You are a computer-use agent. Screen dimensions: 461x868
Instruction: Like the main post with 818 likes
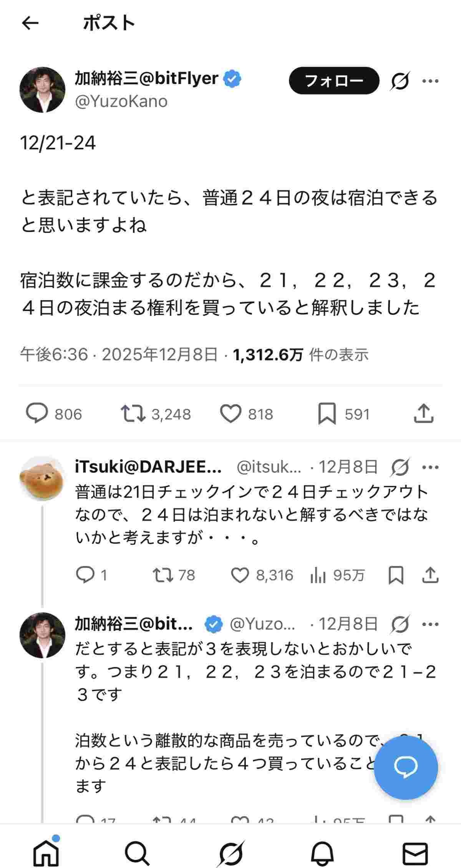tap(230, 413)
